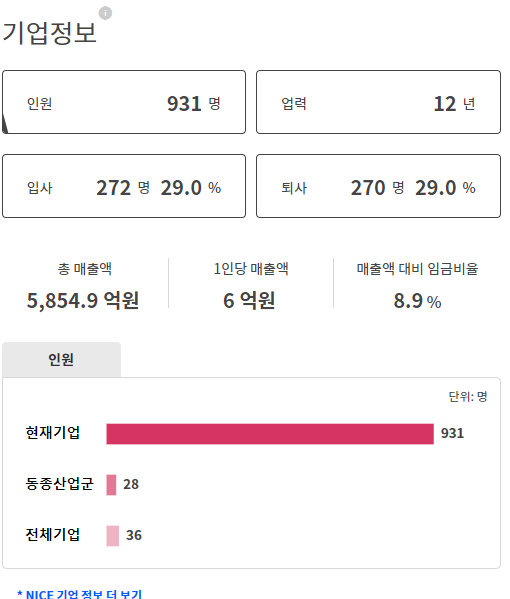Click the 36 value beside 전체기업 bar
The height and width of the screenshot is (599, 510).
pyautogui.click(x=134, y=535)
